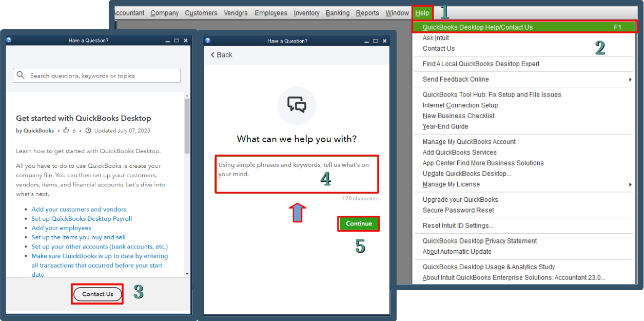Open the Company menu

(165, 13)
